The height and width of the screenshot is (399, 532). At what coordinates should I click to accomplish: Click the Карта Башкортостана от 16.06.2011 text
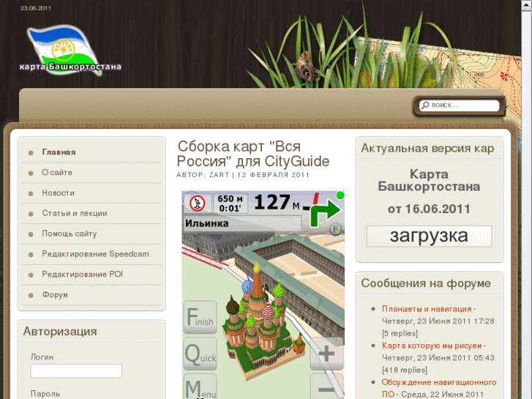pyautogui.click(x=429, y=192)
